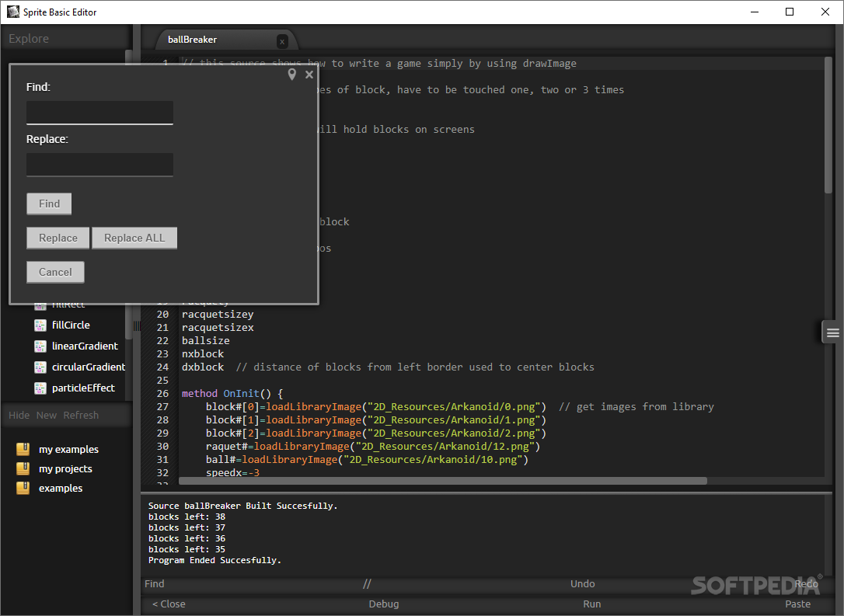Click Debug in the bottom toolbar

coord(384,604)
